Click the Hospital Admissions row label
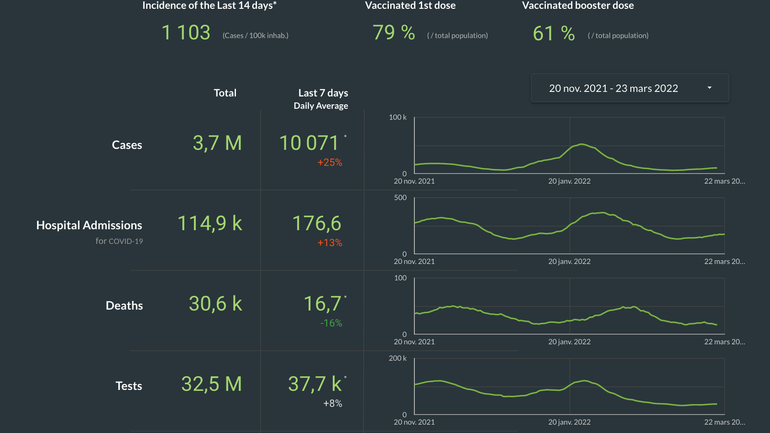The image size is (770, 433). [89, 225]
